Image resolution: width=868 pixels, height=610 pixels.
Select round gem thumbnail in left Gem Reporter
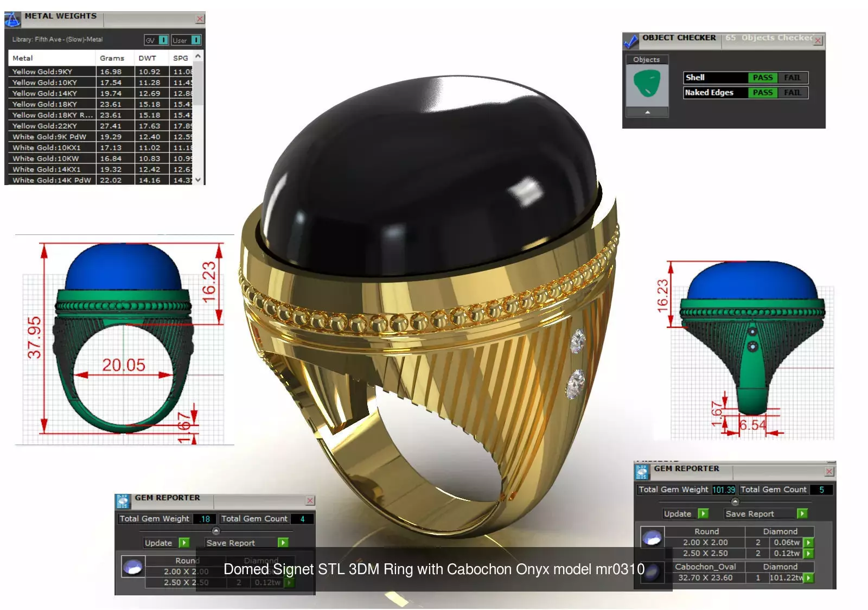click(x=133, y=567)
